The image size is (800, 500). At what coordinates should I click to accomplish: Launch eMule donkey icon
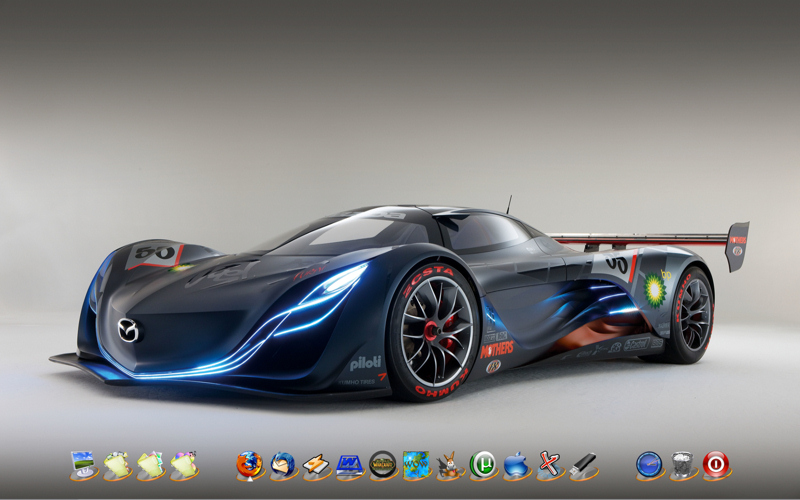449,464
